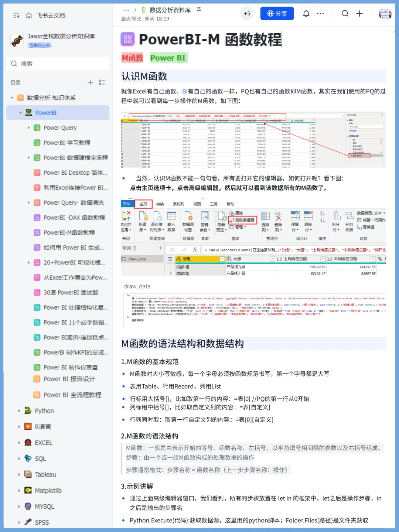Expand 20+PowerBI 可视化模 node
The height and width of the screenshot is (532, 399).
(x=29, y=263)
